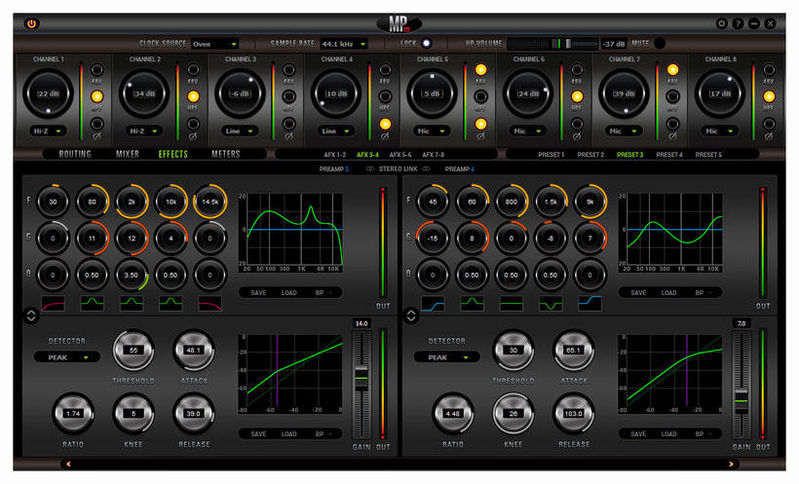The height and width of the screenshot is (484, 799).
Task: Click Save under the Preamp 4 EQ graph
Action: click(638, 292)
